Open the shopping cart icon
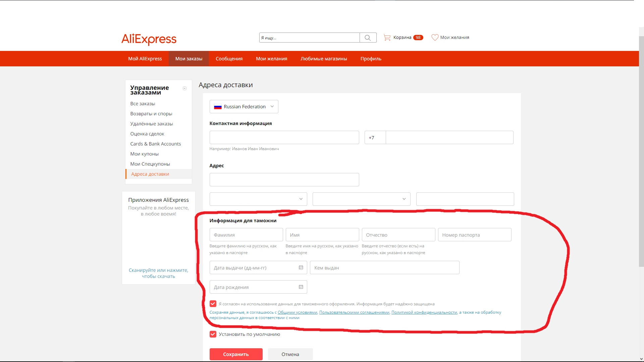 [387, 38]
